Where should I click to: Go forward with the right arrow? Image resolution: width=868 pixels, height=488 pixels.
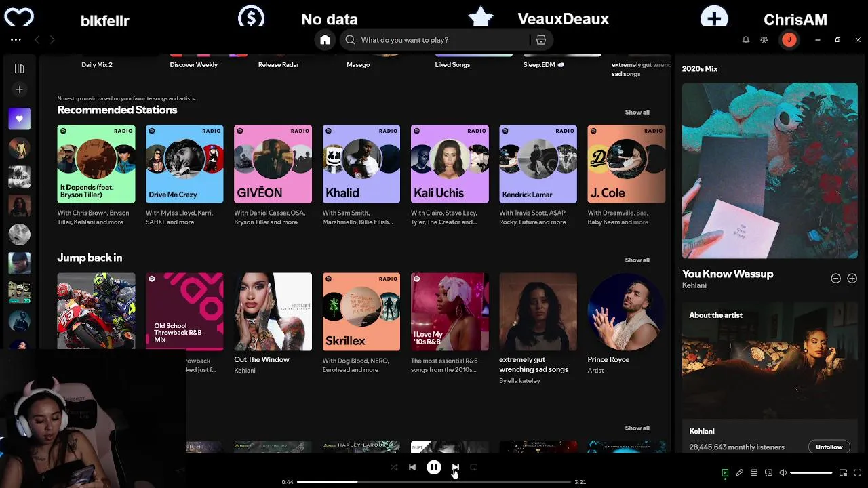pos(52,40)
